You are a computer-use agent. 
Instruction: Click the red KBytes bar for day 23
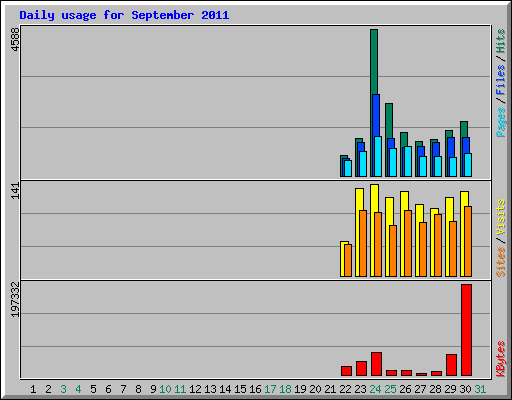click(x=361, y=368)
